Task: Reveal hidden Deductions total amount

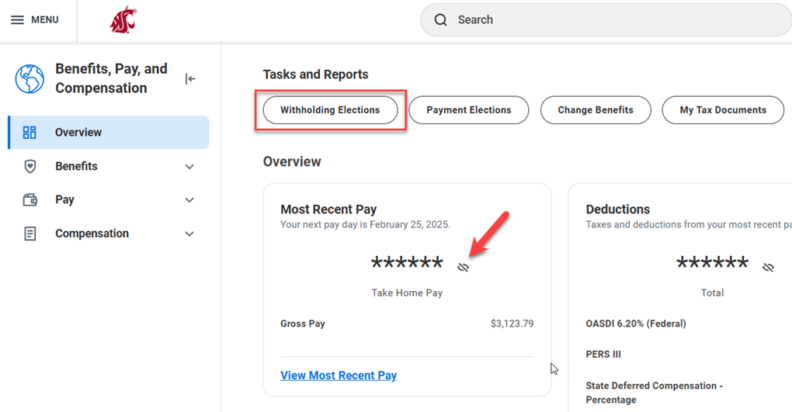Action: coord(768,267)
